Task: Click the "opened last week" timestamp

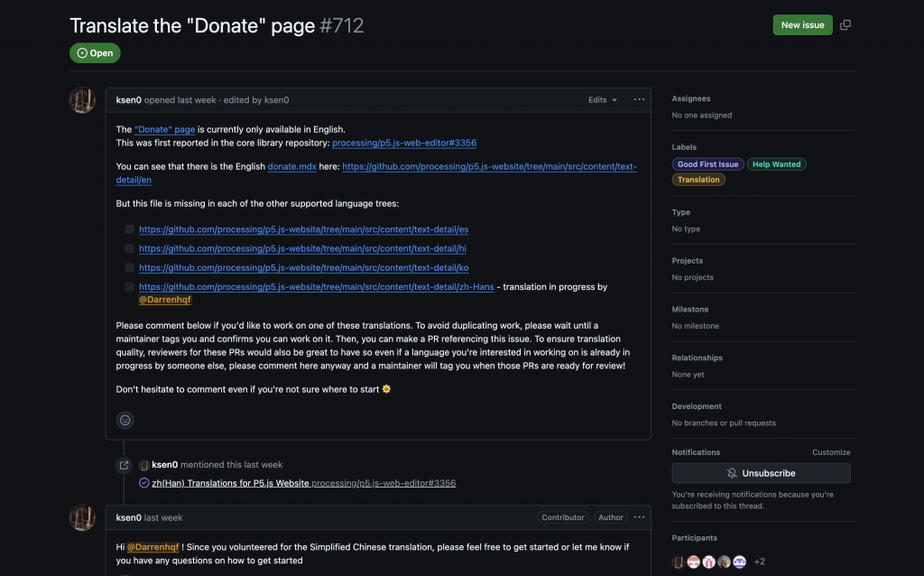Action: pos(180,100)
